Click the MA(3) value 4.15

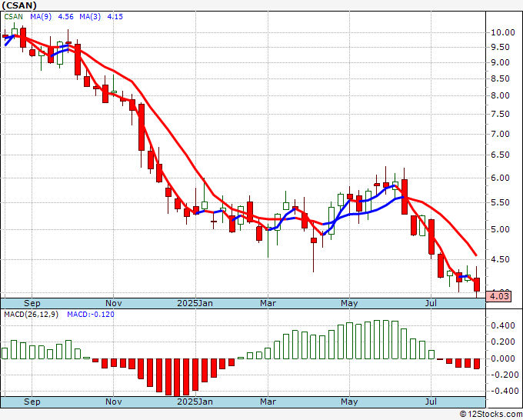[x=115, y=17]
